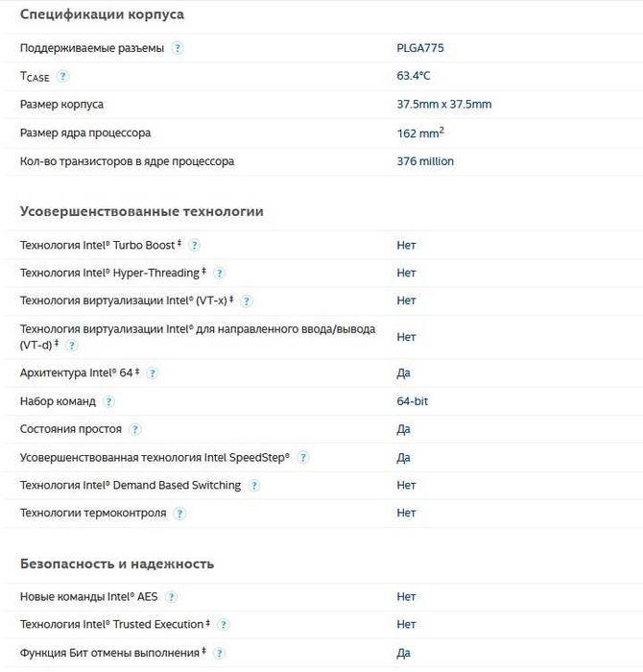Viewport: 643px width, 672px height.
Task: Open help icon for VT-d technology
Action: click(72, 345)
